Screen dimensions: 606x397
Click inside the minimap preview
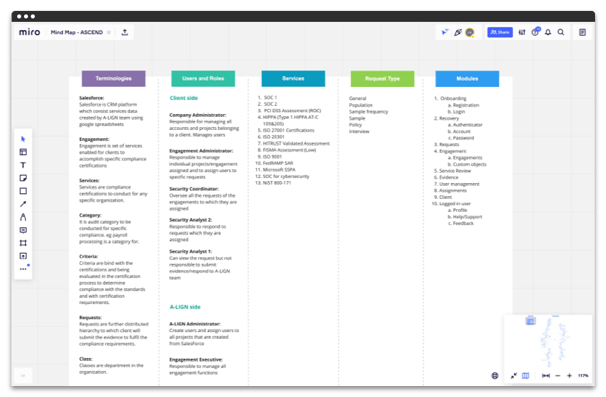pyautogui.click(x=548, y=341)
